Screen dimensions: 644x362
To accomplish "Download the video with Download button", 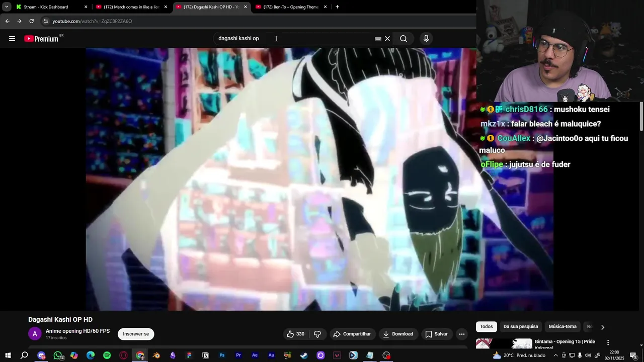I will coord(398,334).
